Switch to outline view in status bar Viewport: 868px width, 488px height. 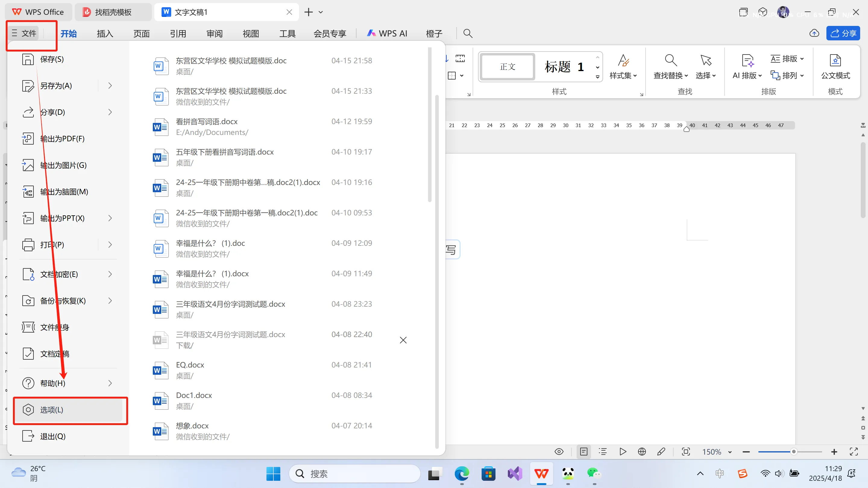coord(603,451)
